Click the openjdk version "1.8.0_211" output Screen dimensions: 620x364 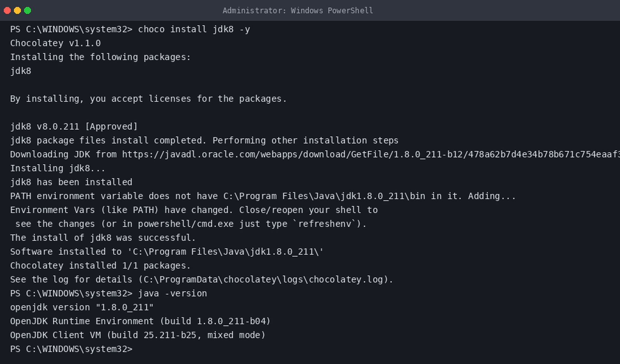point(82,307)
